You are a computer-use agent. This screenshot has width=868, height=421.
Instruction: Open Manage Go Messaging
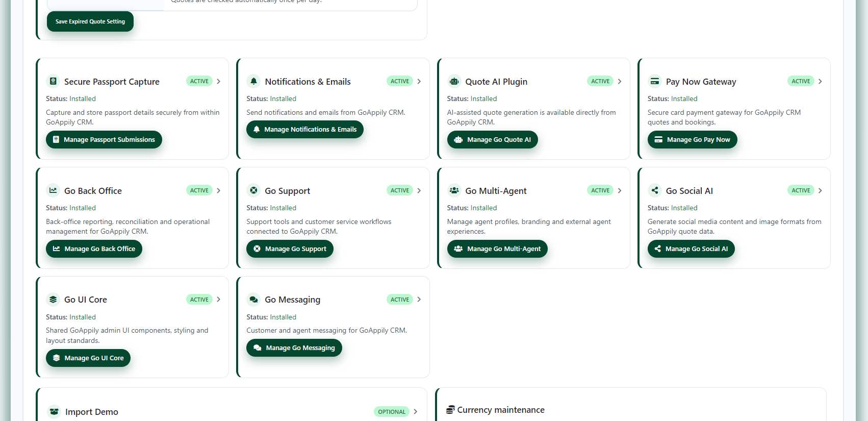click(x=294, y=348)
